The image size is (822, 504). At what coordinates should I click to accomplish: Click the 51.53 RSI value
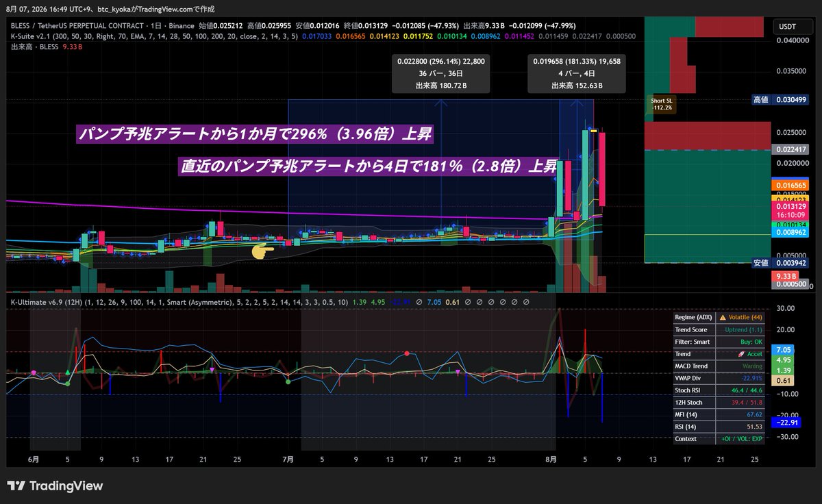(x=754, y=427)
